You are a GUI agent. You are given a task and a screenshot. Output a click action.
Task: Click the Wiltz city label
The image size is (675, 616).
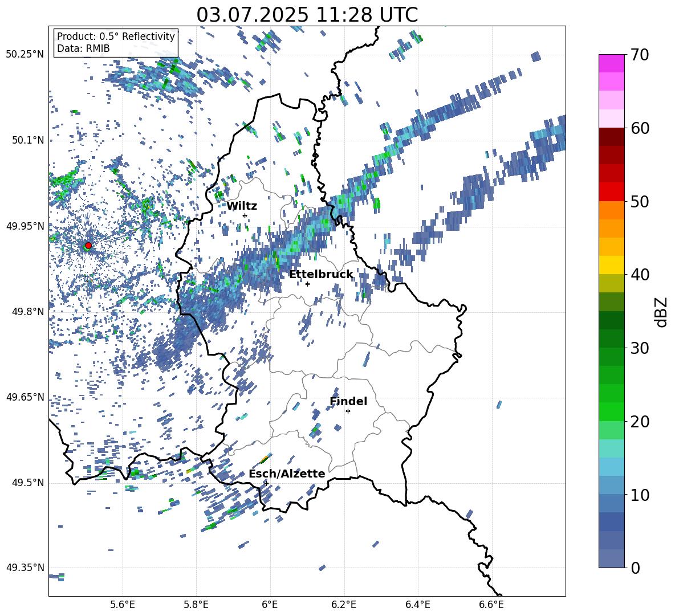(242, 206)
